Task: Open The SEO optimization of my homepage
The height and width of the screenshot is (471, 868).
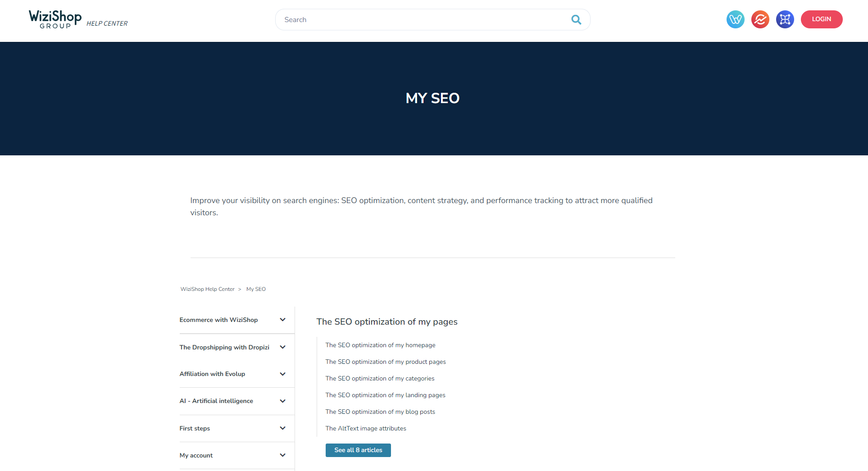Action: coord(380,345)
